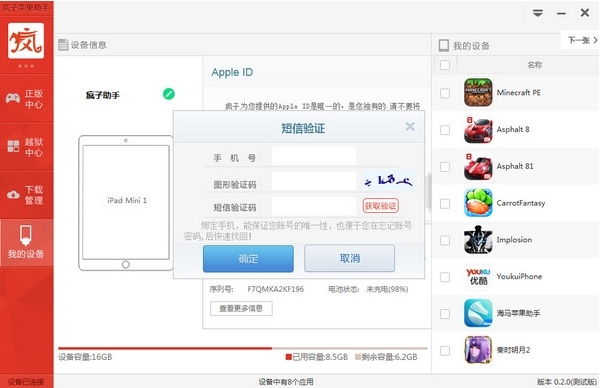The width and height of the screenshot is (600, 388).
Task: Click the grey 剩余容量 legend swatch
Action: point(358,357)
